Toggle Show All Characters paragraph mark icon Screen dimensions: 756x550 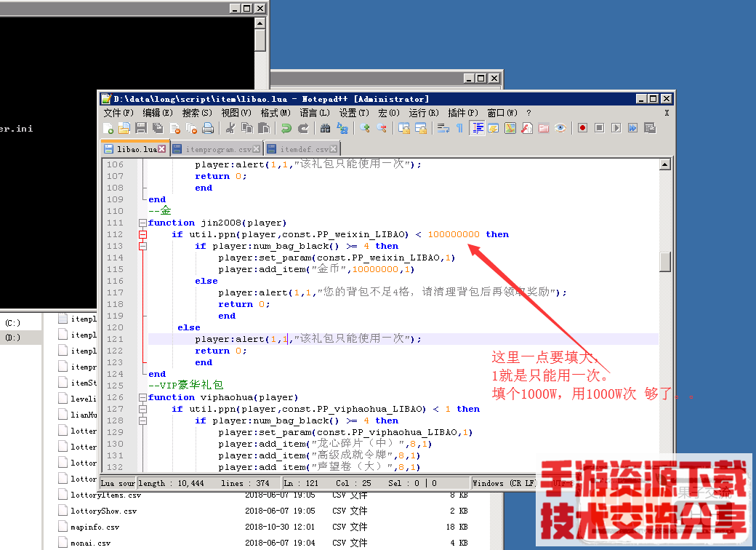point(459,128)
